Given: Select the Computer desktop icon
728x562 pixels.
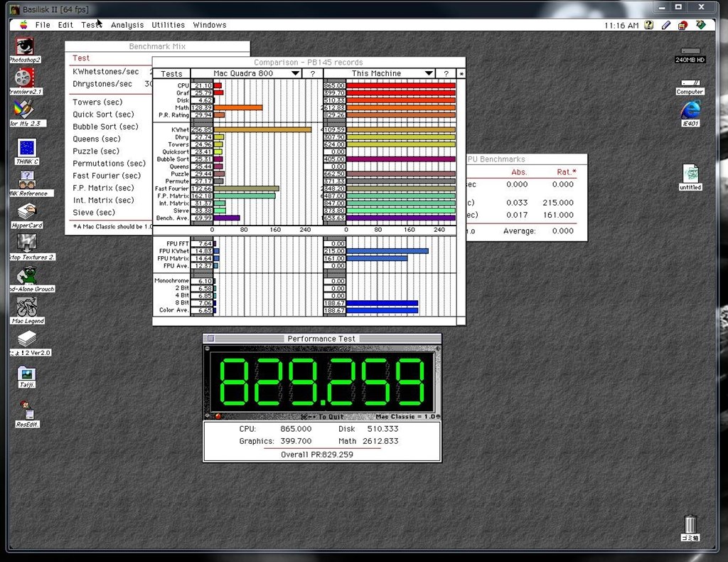Looking at the screenshot, I should pyautogui.click(x=690, y=83).
